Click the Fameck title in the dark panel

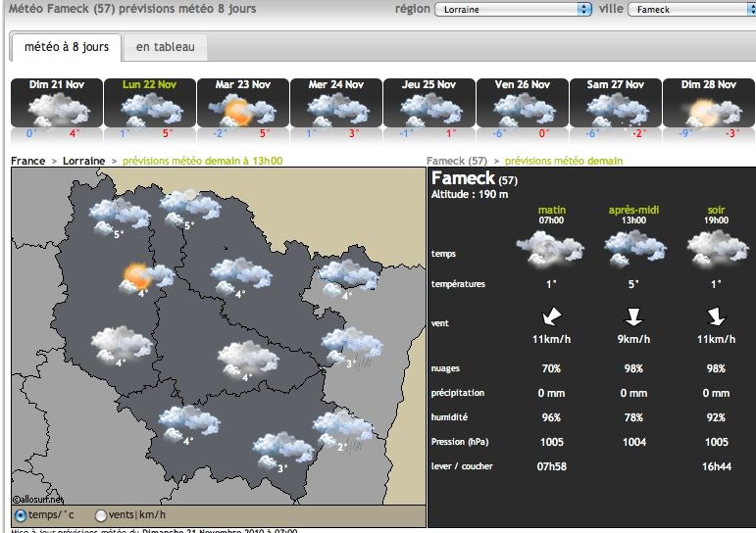coord(463,178)
